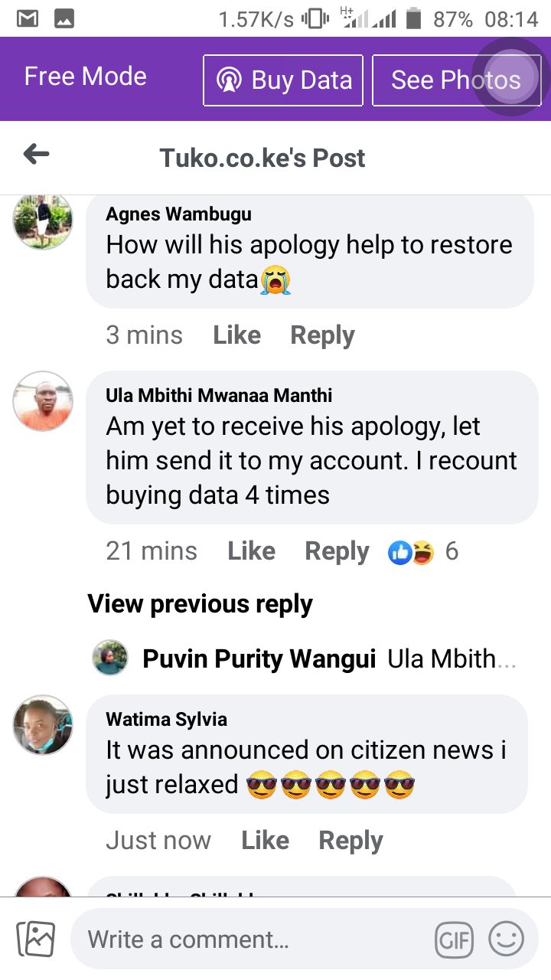Toggle the Free Mode label
Screen dimensions: 551x980
85,77
